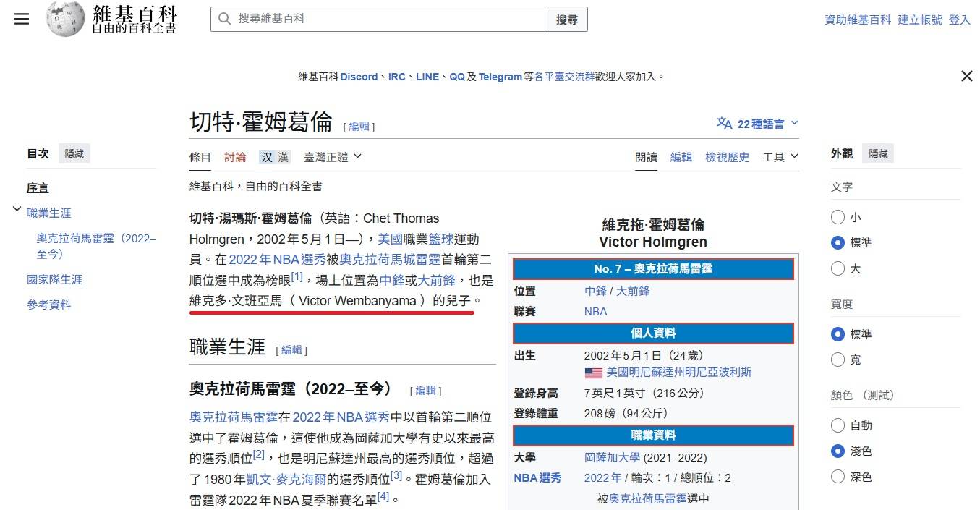Open the 籃球 link in intro paragraph
980x510 pixels.
[x=440, y=239]
